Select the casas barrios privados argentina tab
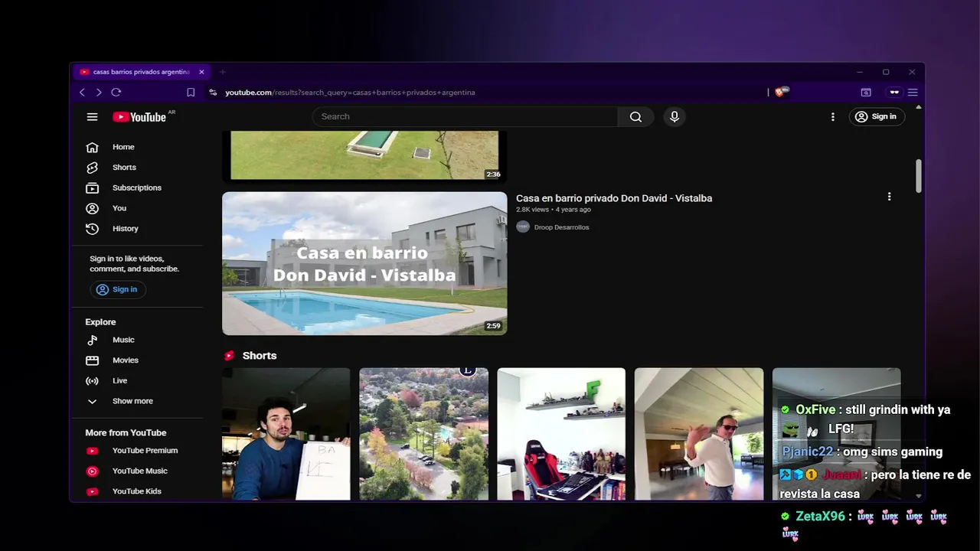 point(141,72)
